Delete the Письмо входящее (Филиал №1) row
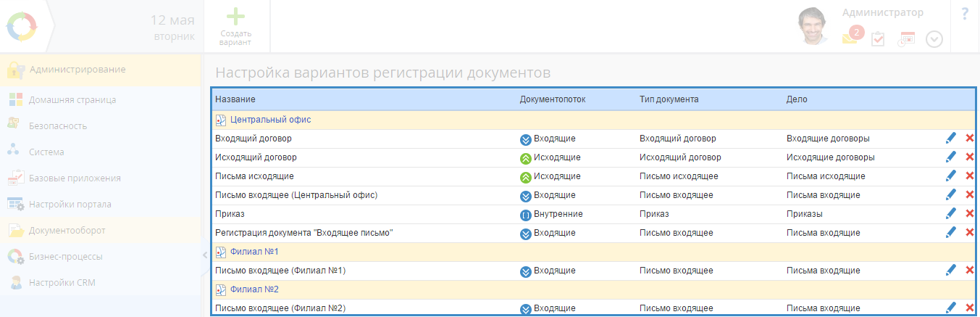980x317 pixels. tap(969, 271)
